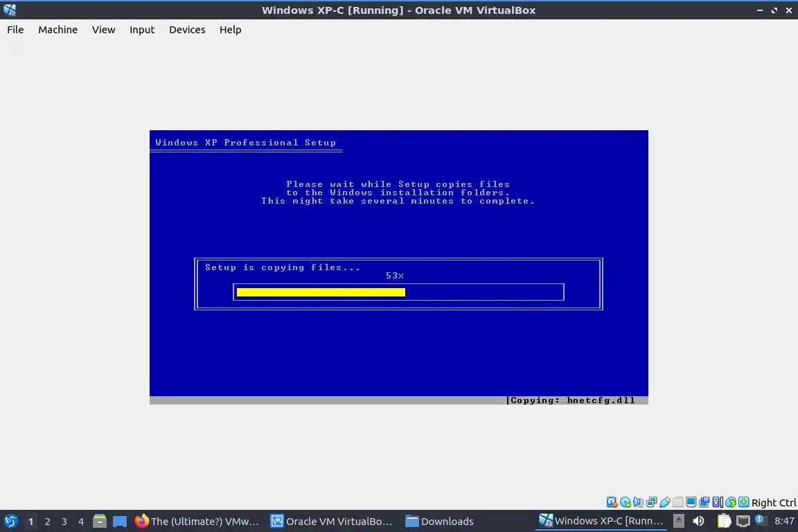Image resolution: width=798 pixels, height=532 pixels.
Task: Click the 53% progress text
Action: tap(395, 276)
